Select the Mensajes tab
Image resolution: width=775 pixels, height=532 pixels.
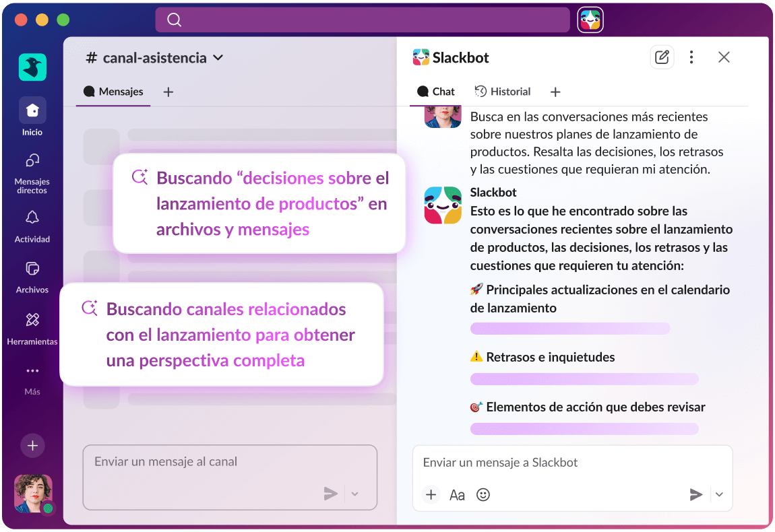[113, 92]
